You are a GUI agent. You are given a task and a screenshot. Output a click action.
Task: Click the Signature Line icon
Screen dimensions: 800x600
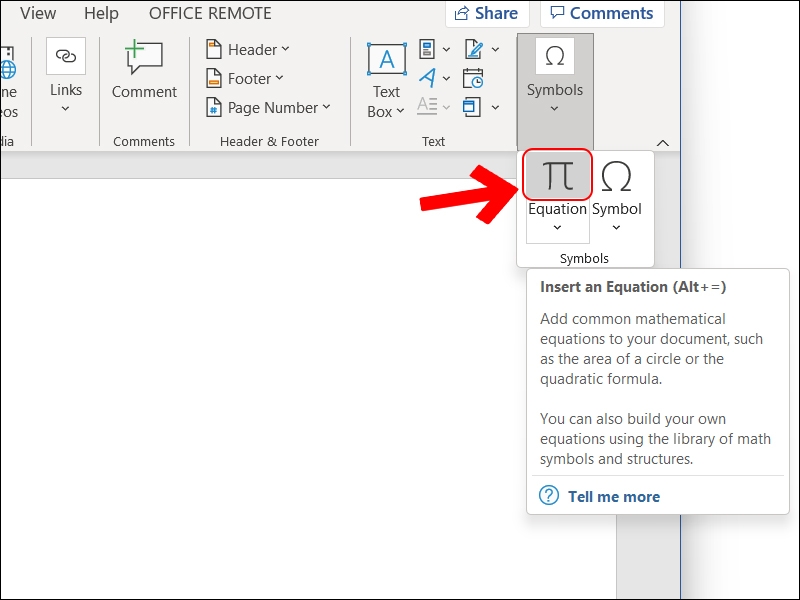coord(473,49)
